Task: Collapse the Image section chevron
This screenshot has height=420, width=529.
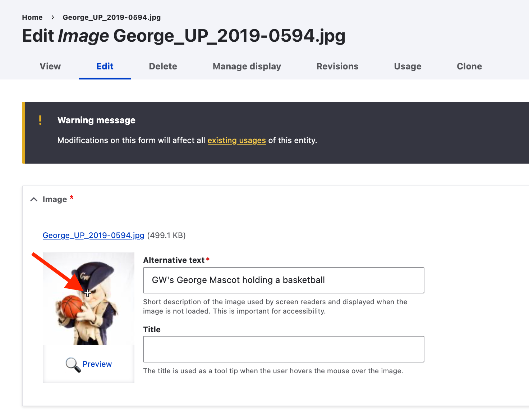Action: click(34, 200)
